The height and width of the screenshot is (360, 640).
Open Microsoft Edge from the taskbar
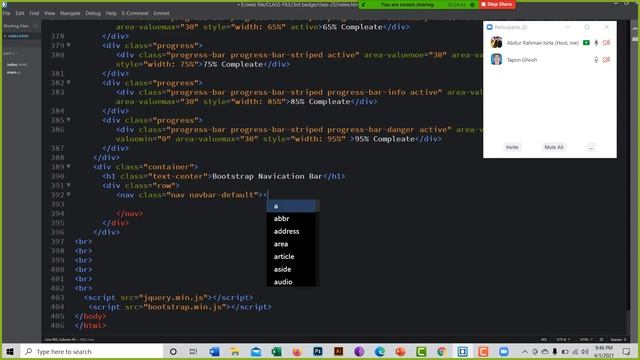tap(380, 351)
